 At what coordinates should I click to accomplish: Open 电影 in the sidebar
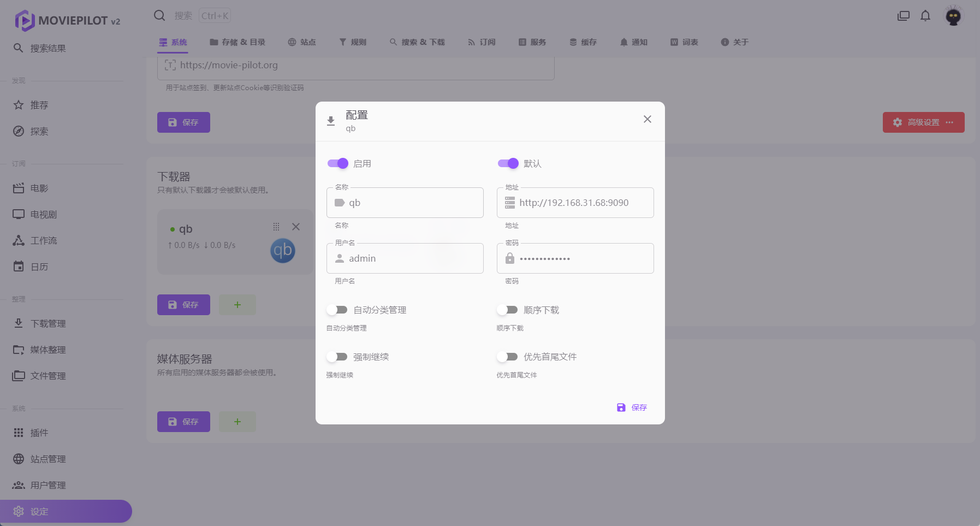[x=66, y=188]
